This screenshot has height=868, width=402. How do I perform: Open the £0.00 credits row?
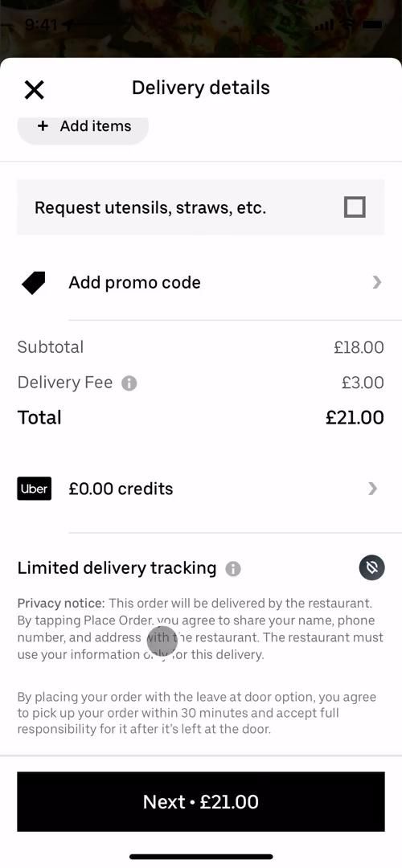[200, 489]
